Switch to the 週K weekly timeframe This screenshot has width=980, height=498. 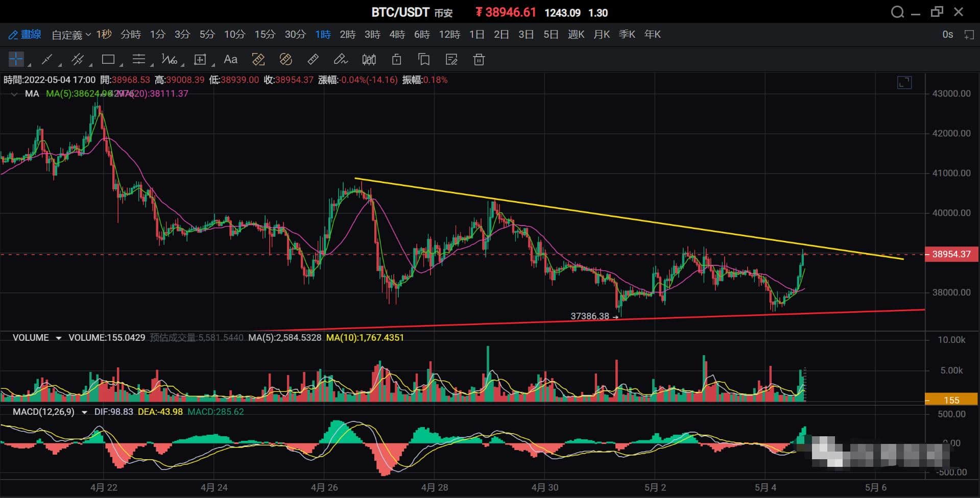click(x=576, y=34)
